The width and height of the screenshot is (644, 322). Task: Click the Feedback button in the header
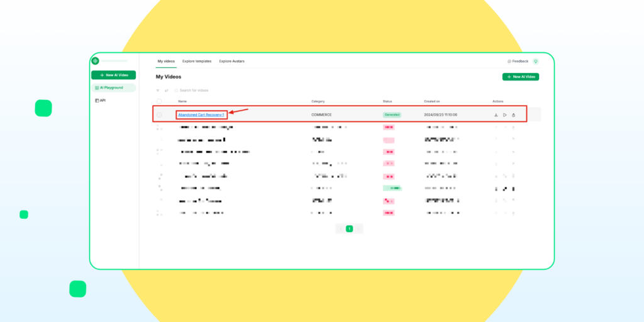click(x=518, y=62)
